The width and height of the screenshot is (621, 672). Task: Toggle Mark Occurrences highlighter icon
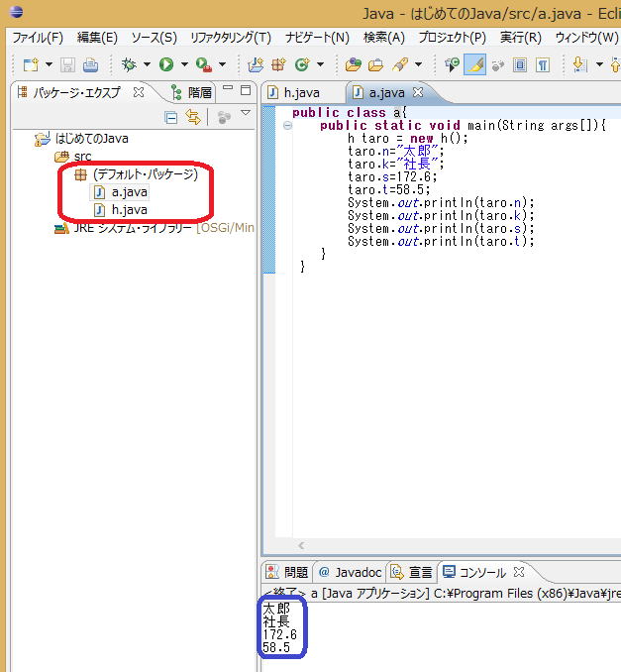(475, 64)
